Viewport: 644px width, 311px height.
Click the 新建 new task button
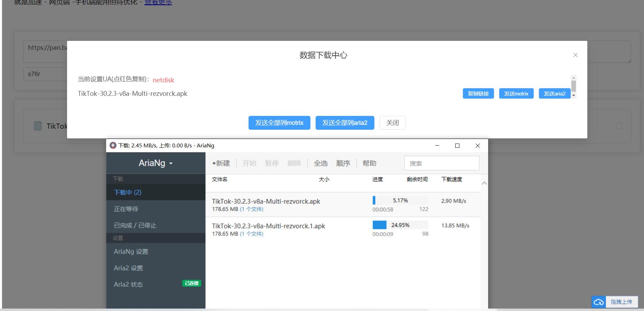tap(221, 163)
